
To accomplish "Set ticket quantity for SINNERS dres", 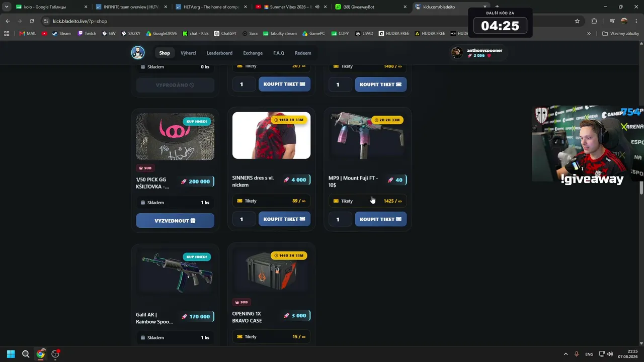I will pos(244,219).
